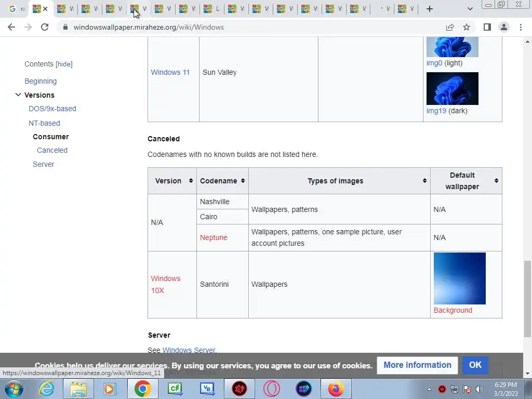Image resolution: width=532 pixels, height=399 pixels.
Task: Go back to the previous page
Action: (x=11, y=27)
